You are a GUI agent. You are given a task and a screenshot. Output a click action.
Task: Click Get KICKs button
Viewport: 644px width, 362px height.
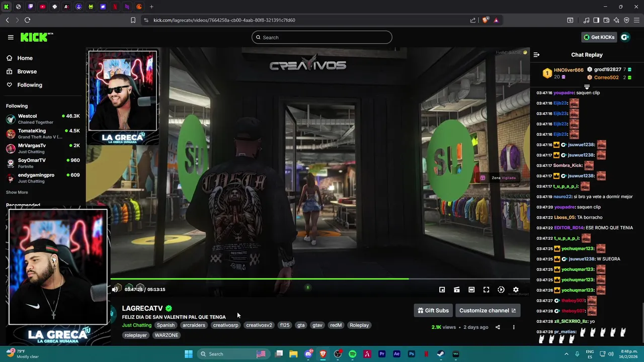tap(599, 37)
